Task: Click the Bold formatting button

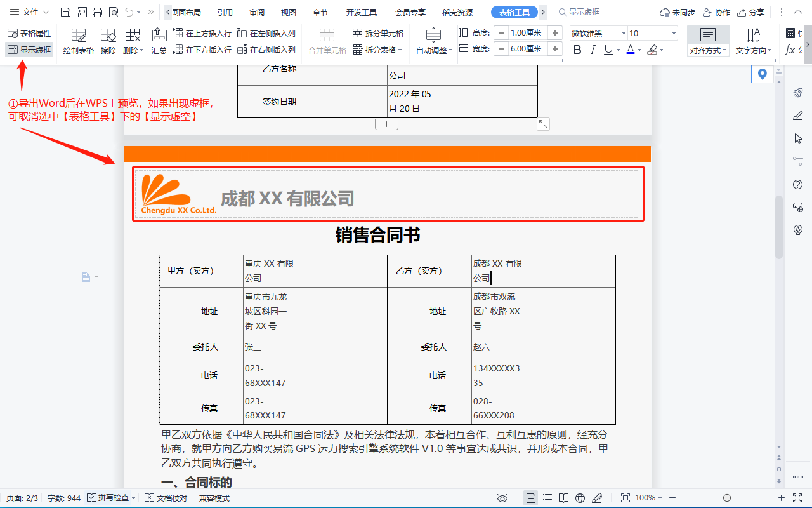Action: [x=577, y=50]
